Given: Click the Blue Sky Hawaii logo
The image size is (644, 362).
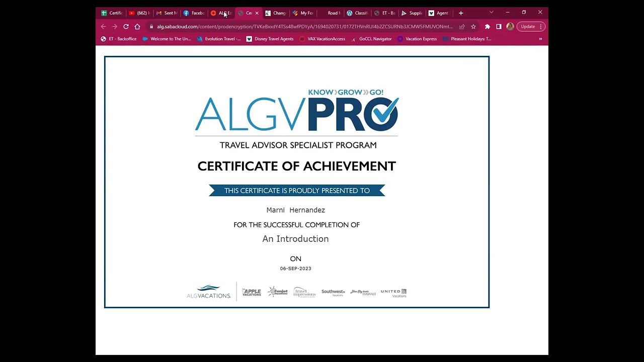Looking at the screenshot, I should tap(363, 292).
